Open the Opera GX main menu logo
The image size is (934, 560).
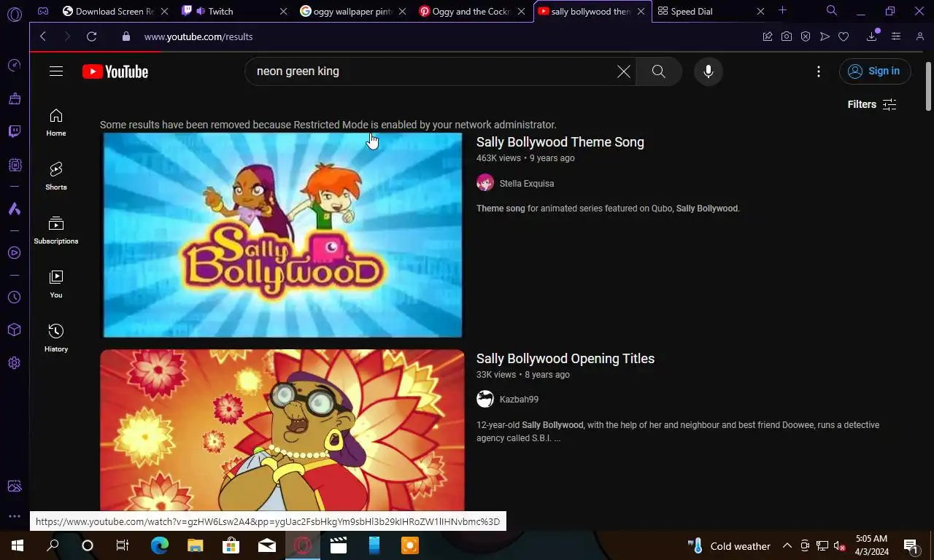[x=14, y=13]
